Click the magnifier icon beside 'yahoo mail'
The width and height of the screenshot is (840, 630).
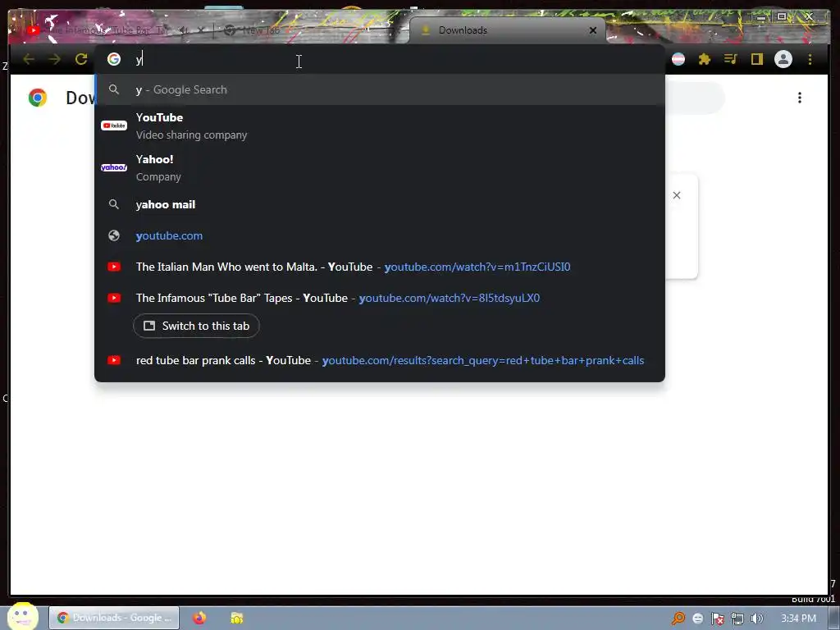coord(113,204)
